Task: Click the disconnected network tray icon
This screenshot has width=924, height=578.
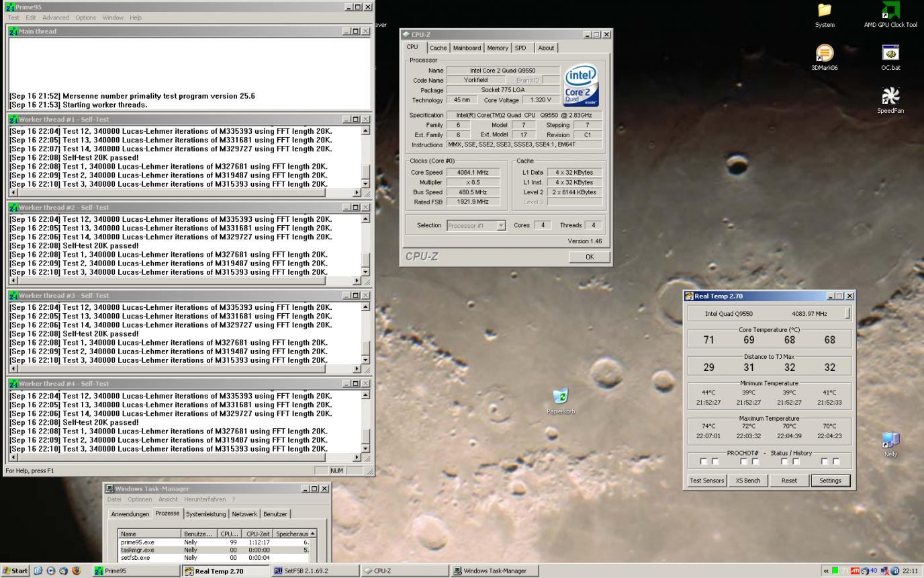Action: coord(885,571)
